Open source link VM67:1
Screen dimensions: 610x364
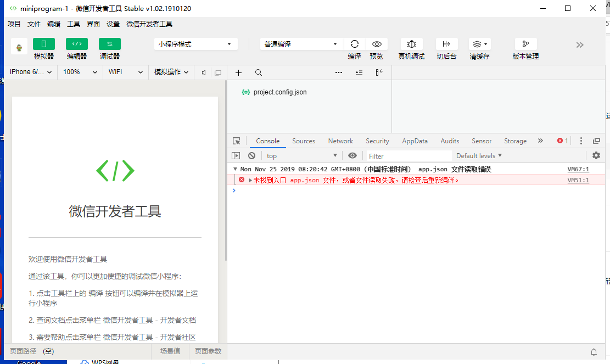point(578,169)
